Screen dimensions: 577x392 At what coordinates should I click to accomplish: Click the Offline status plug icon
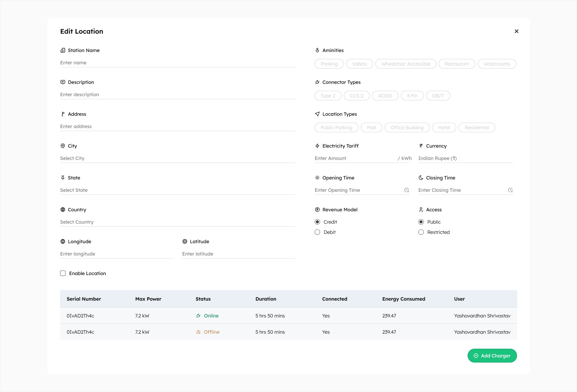tap(198, 332)
